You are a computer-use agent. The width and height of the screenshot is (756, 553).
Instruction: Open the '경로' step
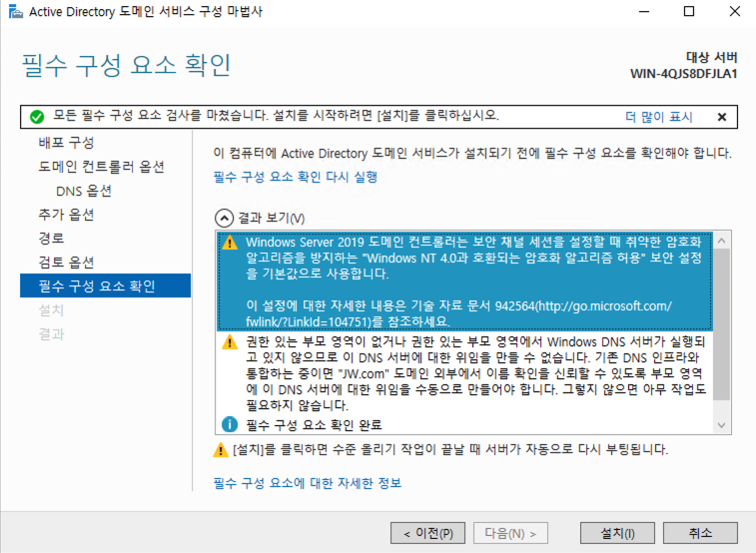[51, 238]
